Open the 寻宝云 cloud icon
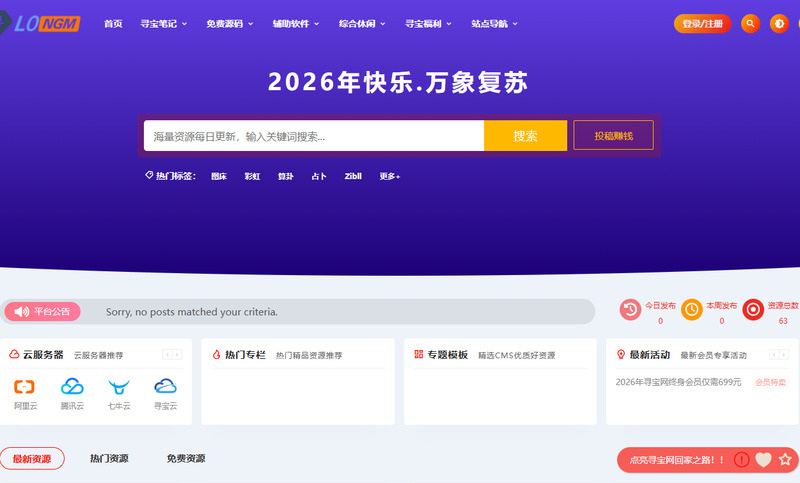 tap(165, 387)
